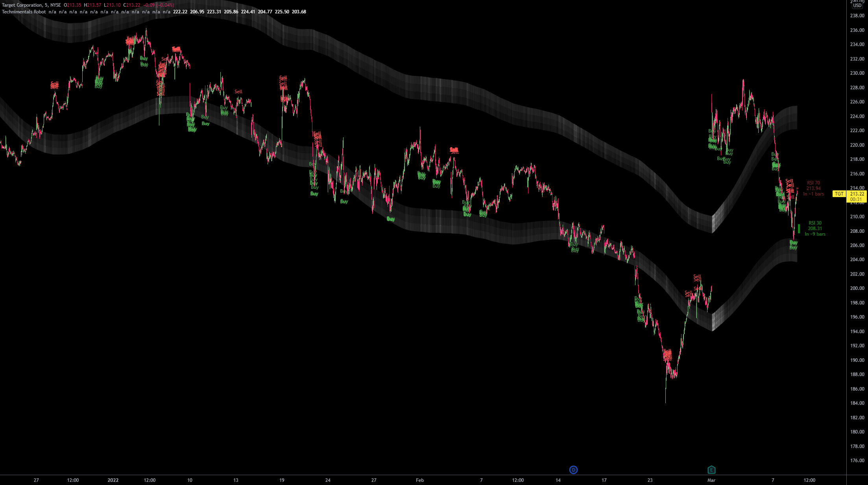Click the yellow TGT symbol tag
This screenshot has width=868, height=485.
pyautogui.click(x=839, y=194)
